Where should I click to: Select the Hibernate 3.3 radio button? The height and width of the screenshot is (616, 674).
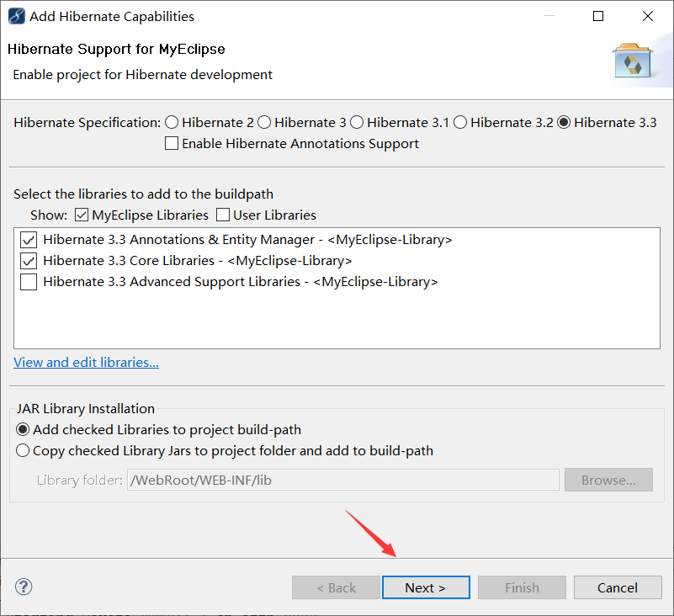coord(564,123)
